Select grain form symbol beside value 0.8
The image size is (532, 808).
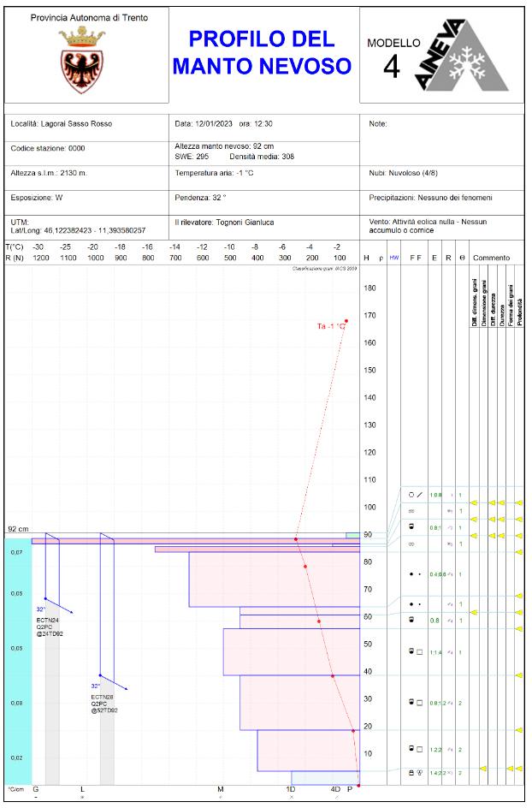pyautogui.click(x=411, y=620)
